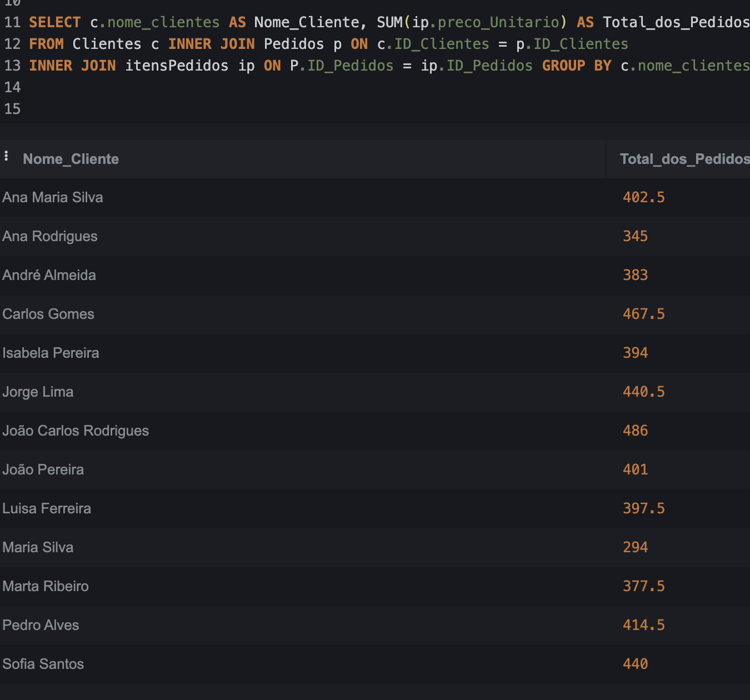Click the 401 total value
Viewport: 750px width, 700px height.
[635, 469]
